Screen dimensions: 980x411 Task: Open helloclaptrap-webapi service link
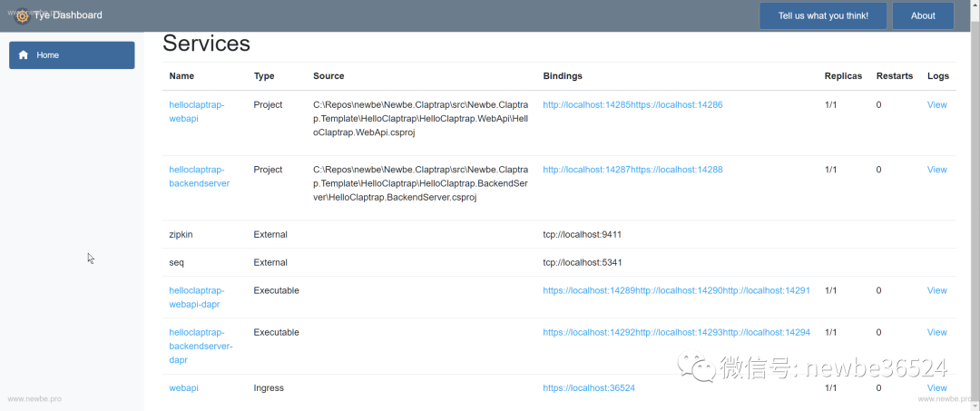pos(196,112)
